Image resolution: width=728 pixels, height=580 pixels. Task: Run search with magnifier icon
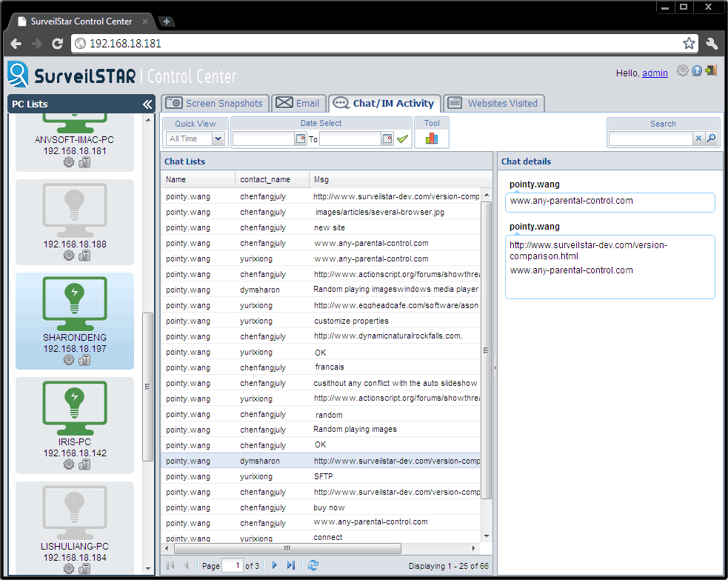[x=711, y=139]
